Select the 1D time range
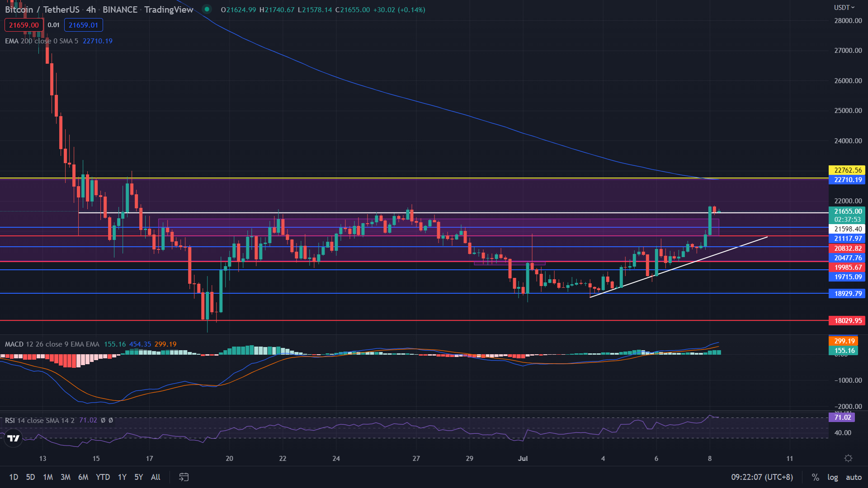Viewport: 868px width, 488px height. point(14,477)
